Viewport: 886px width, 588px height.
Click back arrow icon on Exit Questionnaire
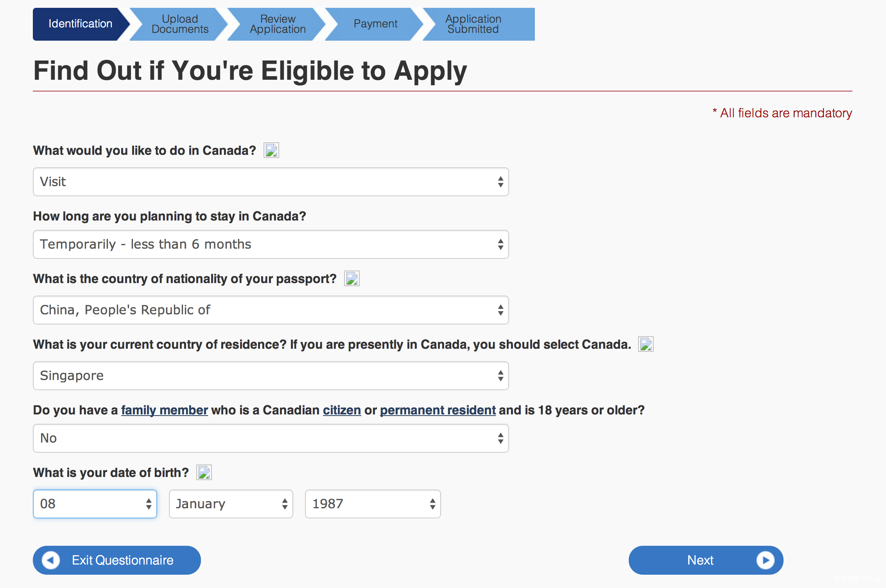pos(51,560)
